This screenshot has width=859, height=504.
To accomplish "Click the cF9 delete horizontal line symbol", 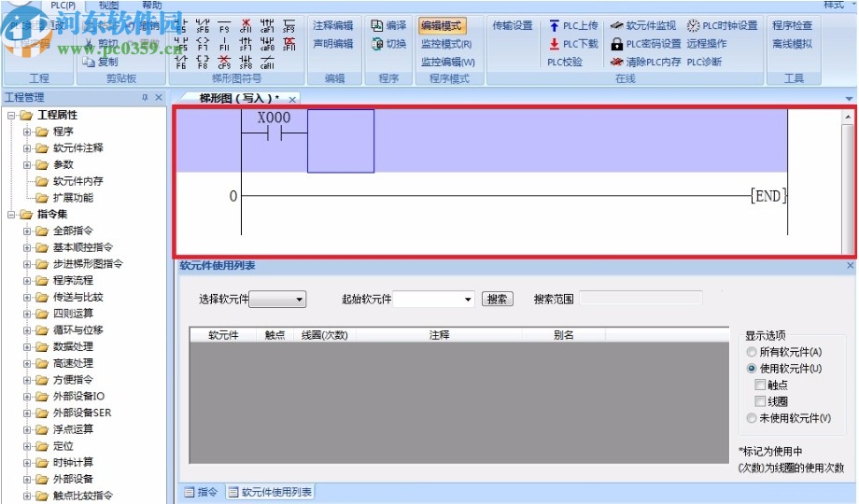I will click(225, 63).
